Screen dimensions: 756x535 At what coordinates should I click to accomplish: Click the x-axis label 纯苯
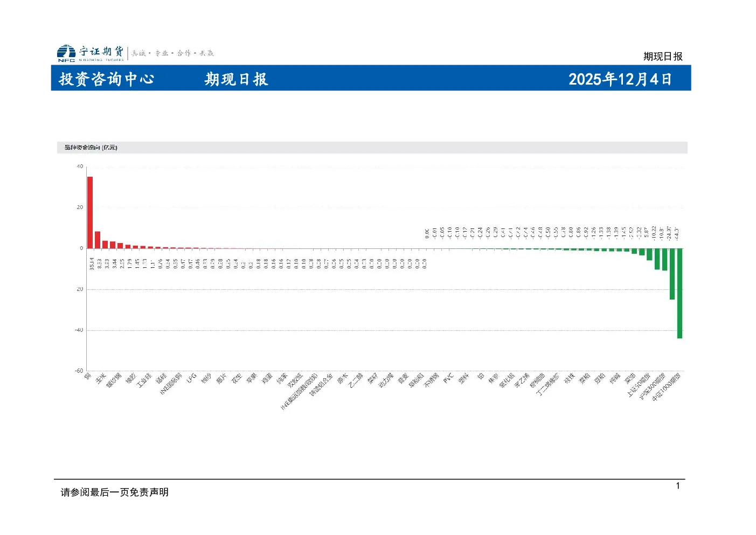click(x=282, y=378)
